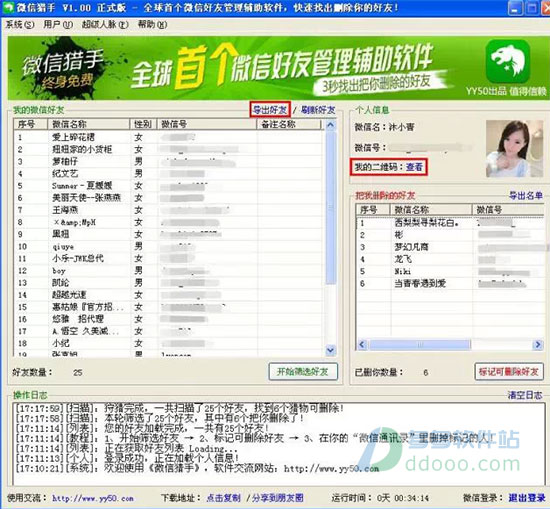550x509 pixels.
Task: Select deleted friend 彬
Action: [450, 235]
